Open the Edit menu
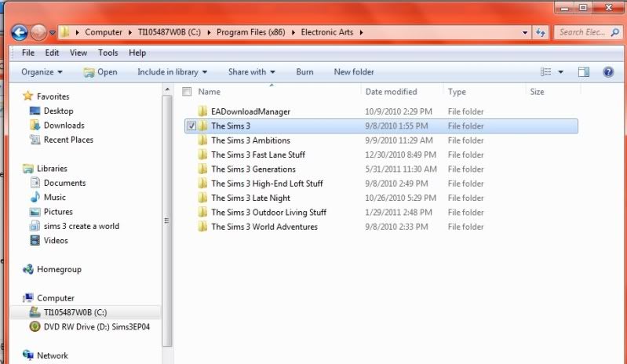The height and width of the screenshot is (364, 627). pyautogui.click(x=52, y=53)
